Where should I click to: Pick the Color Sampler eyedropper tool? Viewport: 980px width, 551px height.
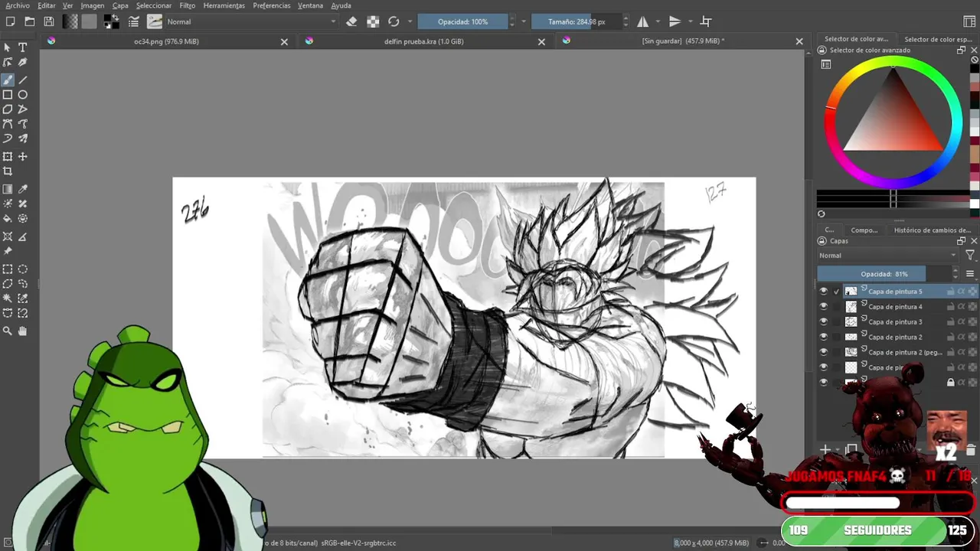[x=22, y=189]
